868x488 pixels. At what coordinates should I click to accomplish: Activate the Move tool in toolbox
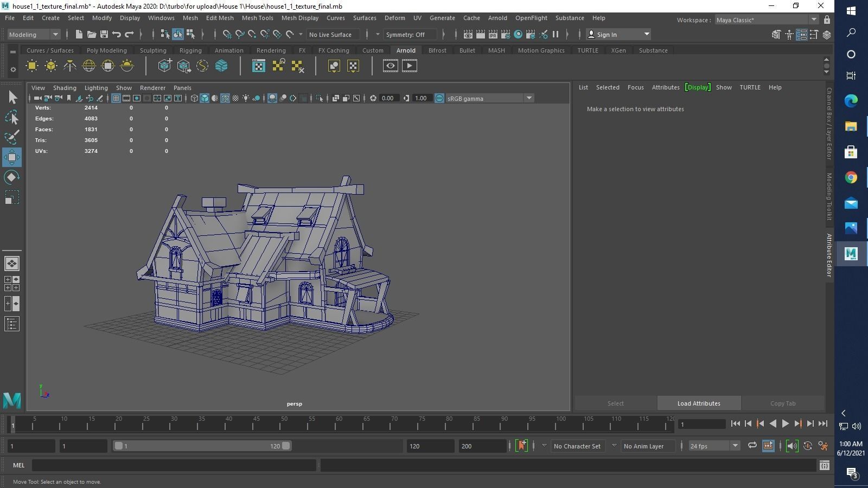pyautogui.click(x=12, y=157)
